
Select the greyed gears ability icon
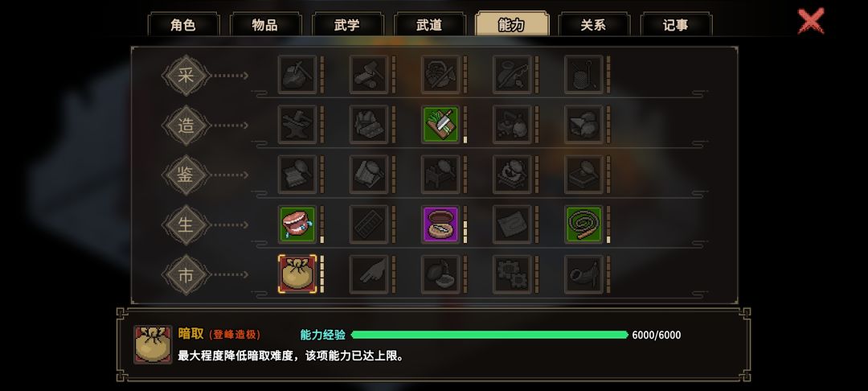pos(512,274)
